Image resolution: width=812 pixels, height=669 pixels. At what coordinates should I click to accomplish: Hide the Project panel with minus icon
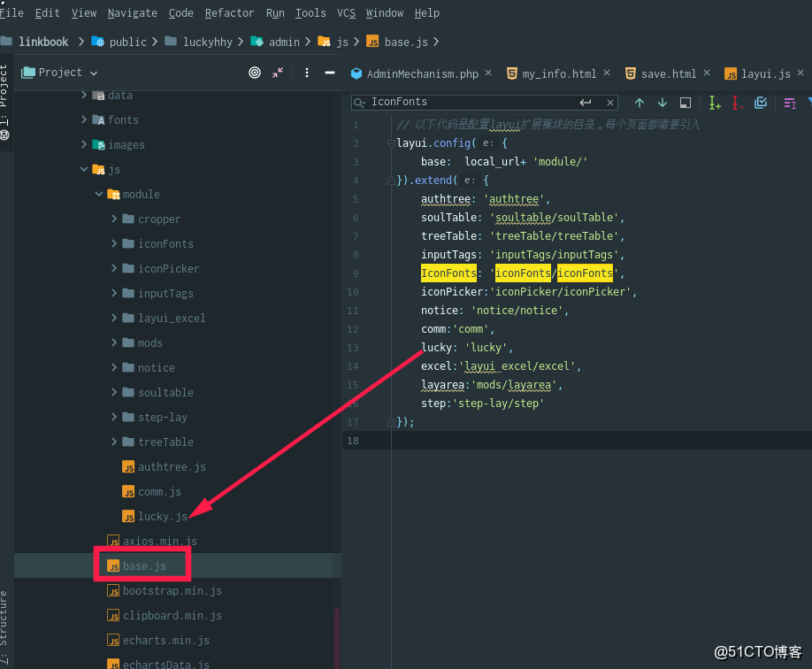pyautogui.click(x=329, y=73)
